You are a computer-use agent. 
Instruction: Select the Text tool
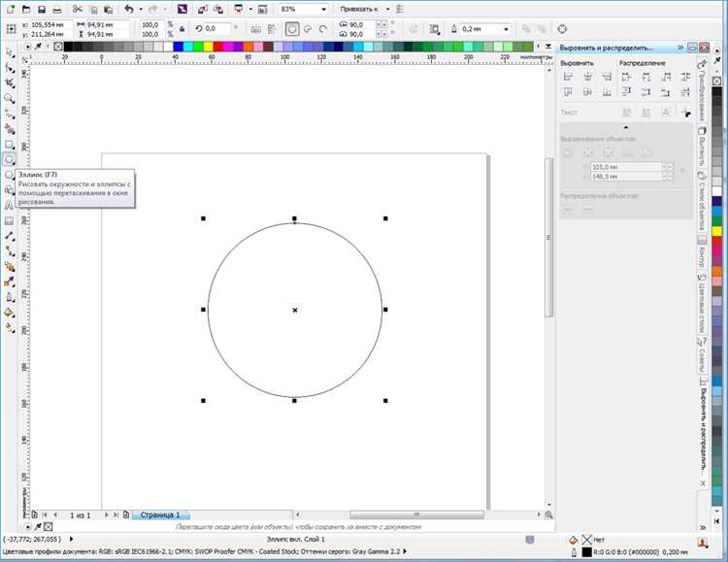tap(10, 206)
